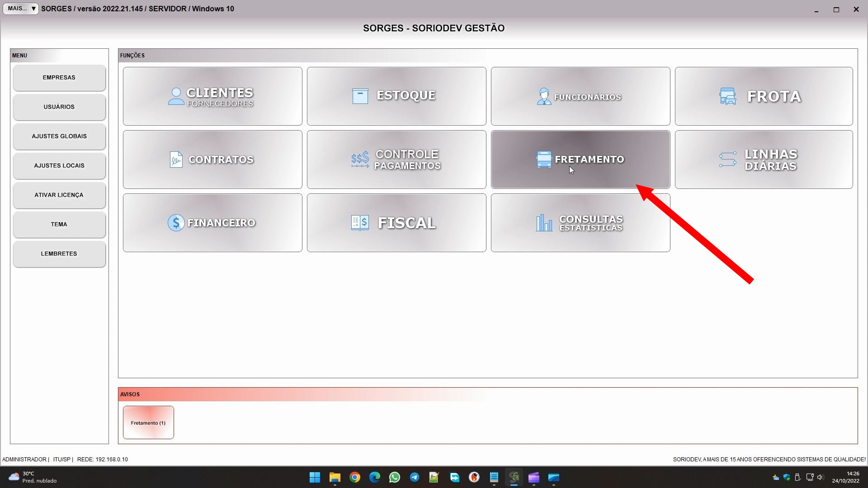This screenshot has width=868, height=488.
Task: Open the Usuários menu button
Action: 59,107
